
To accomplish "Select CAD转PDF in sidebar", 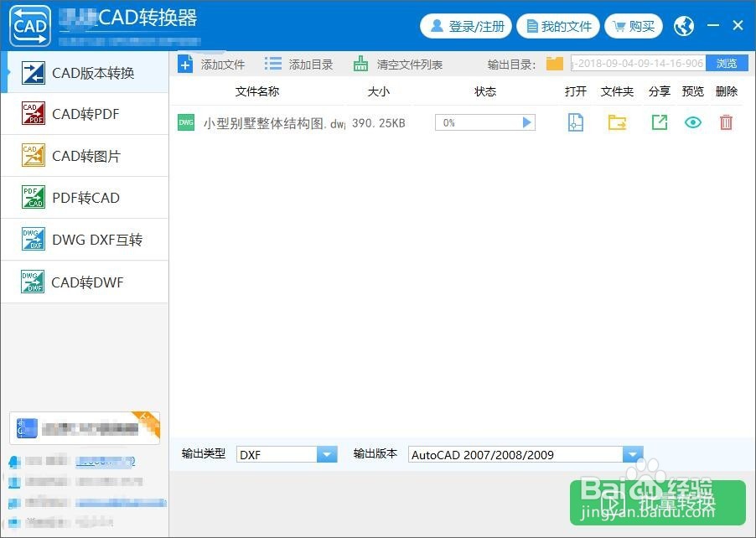I will (85, 114).
